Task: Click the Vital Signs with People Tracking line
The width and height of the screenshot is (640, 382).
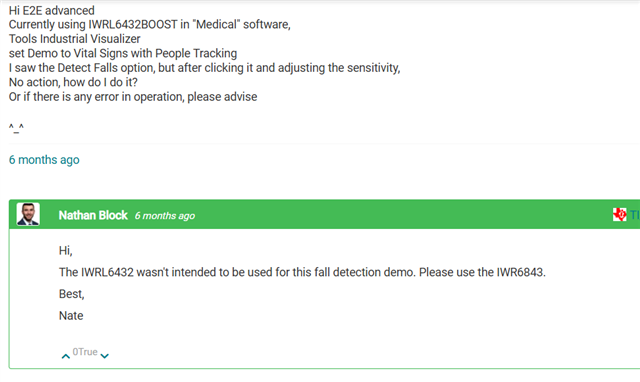Action: (x=123, y=53)
